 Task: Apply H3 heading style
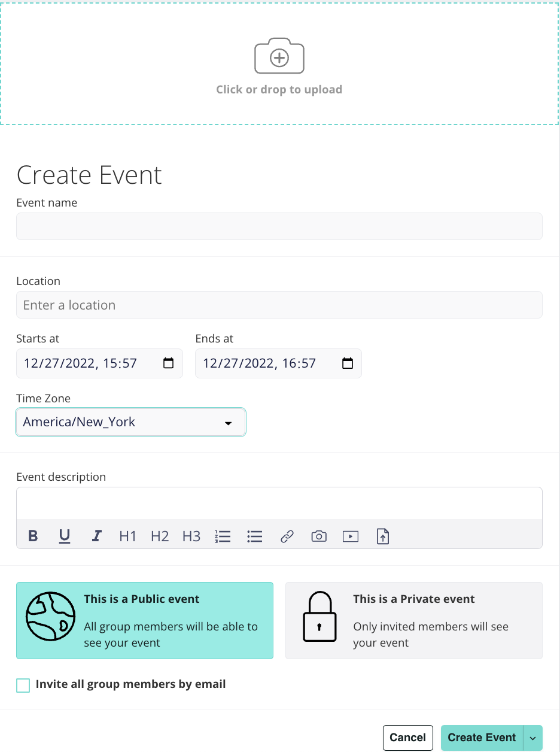(x=191, y=536)
